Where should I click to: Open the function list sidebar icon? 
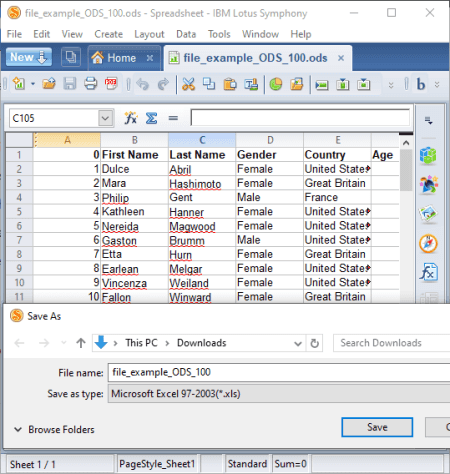coord(428,272)
